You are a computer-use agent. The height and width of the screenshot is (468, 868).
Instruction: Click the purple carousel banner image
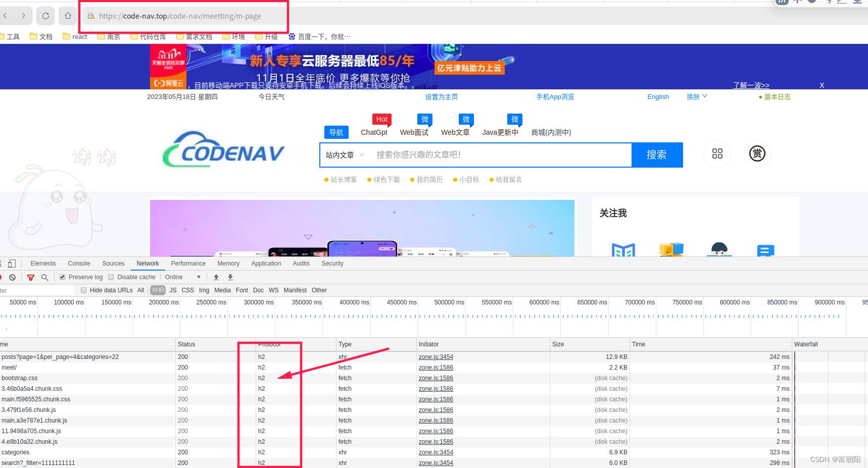(x=362, y=228)
